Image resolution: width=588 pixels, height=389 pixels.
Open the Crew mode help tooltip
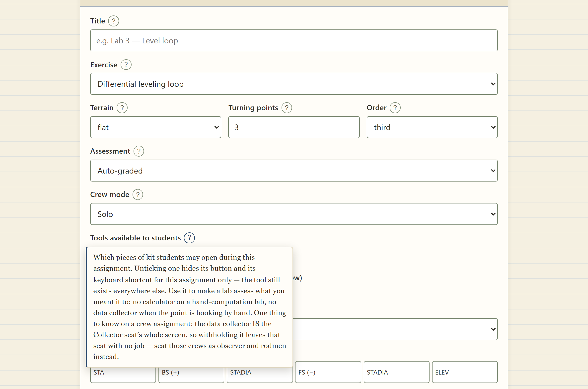(138, 194)
